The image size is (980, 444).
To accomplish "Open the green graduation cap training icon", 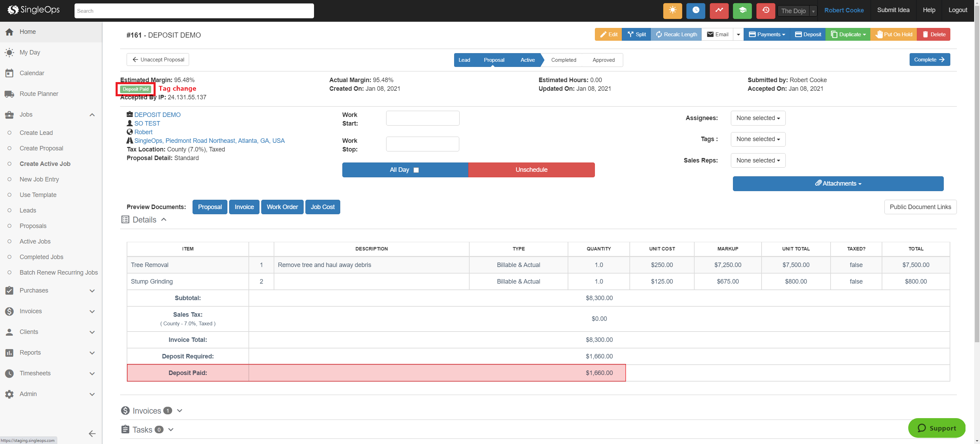I will (x=742, y=11).
